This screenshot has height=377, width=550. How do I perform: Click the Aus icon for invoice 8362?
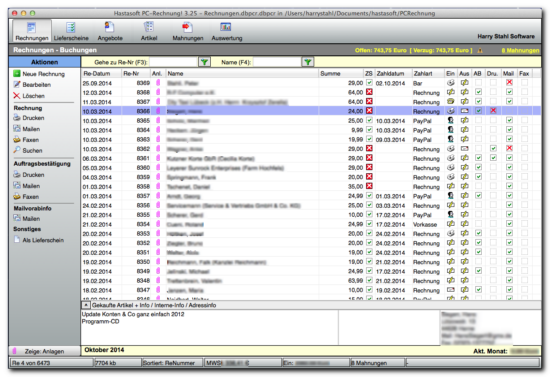[x=464, y=149]
